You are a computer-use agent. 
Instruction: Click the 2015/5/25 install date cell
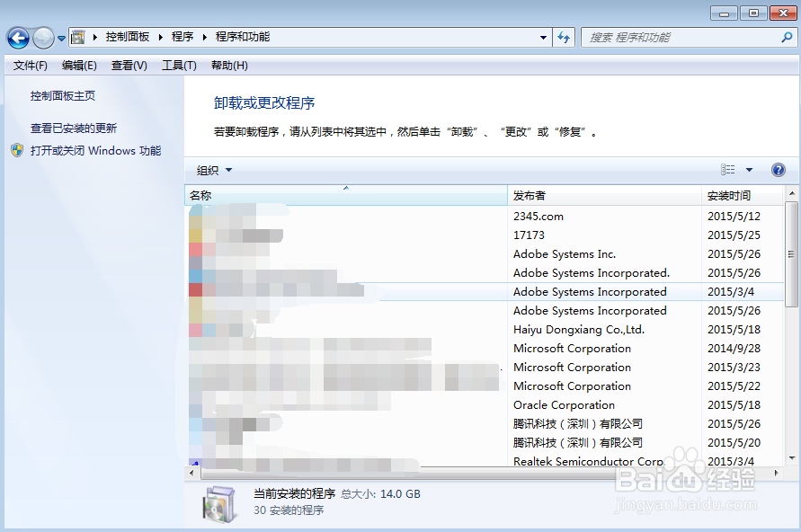734,235
